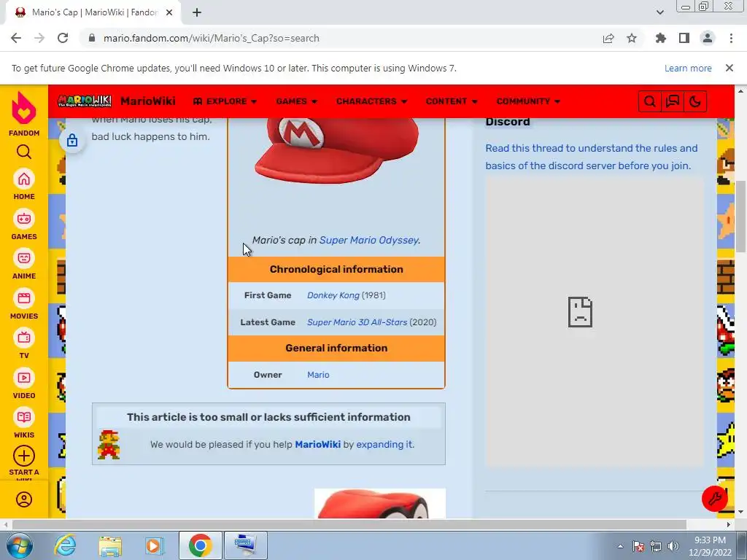Expand the EXPLORE dropdown menu

225,101
